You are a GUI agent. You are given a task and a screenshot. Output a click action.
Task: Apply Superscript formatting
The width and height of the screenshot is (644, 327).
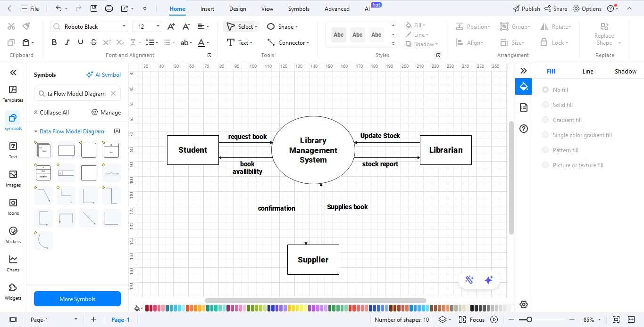[x=107, y=42]
